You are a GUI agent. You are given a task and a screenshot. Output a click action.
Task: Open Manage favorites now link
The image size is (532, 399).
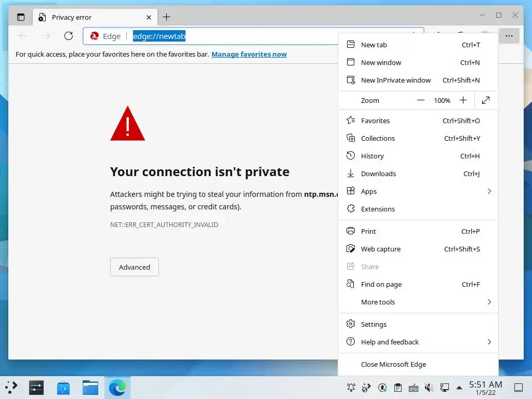click(249, 54)
